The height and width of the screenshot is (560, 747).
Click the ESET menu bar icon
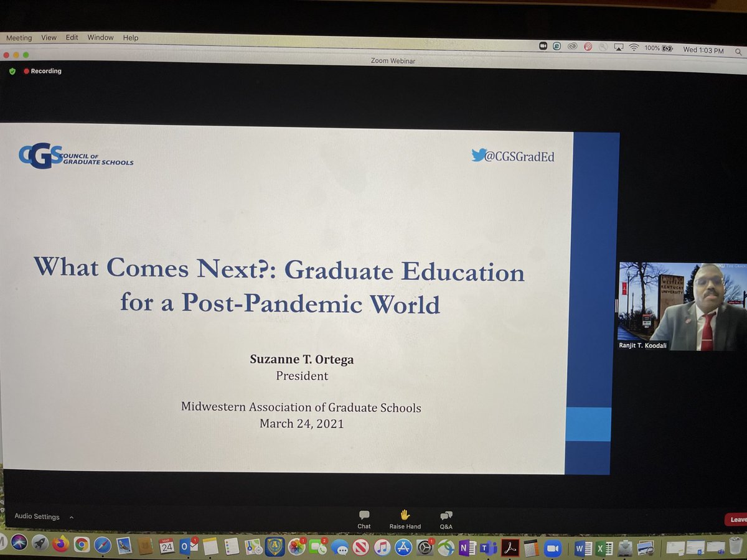pos(557,46)
